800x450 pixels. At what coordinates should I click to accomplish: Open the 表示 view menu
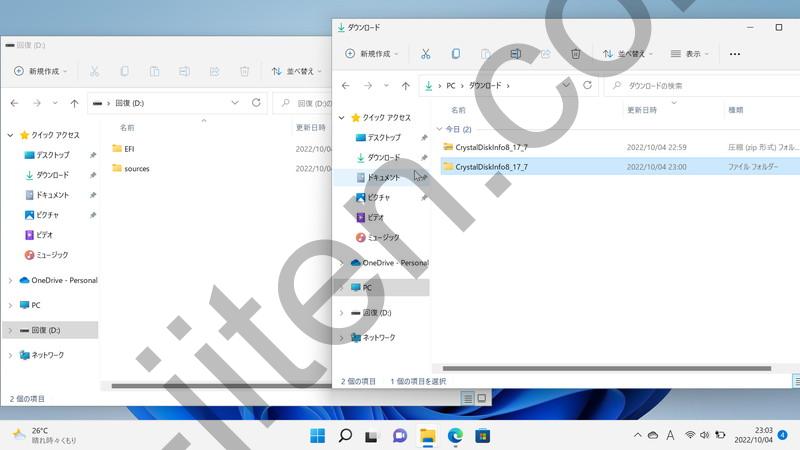[691, 54]
